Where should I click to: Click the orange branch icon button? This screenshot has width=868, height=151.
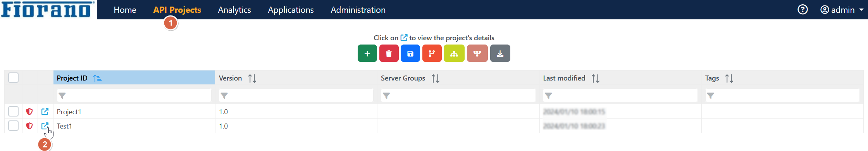[432, 53]
